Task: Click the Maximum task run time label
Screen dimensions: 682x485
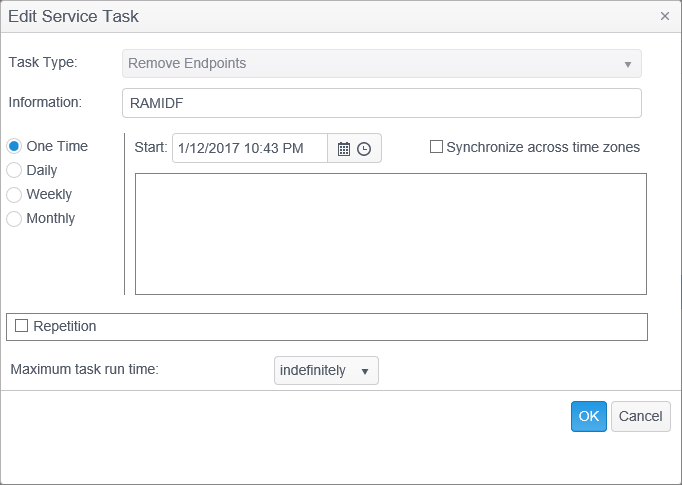Action: tap(85, 369)
